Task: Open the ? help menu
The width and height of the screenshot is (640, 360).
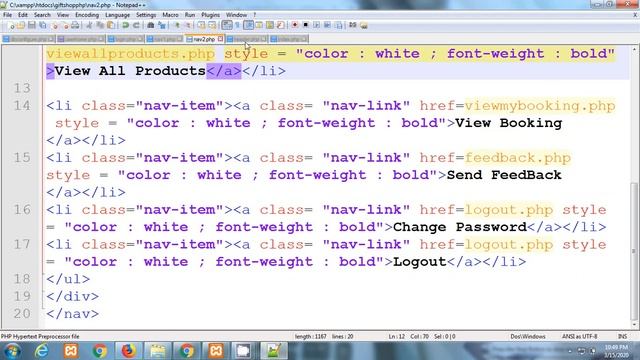Action: coord(254,15)
